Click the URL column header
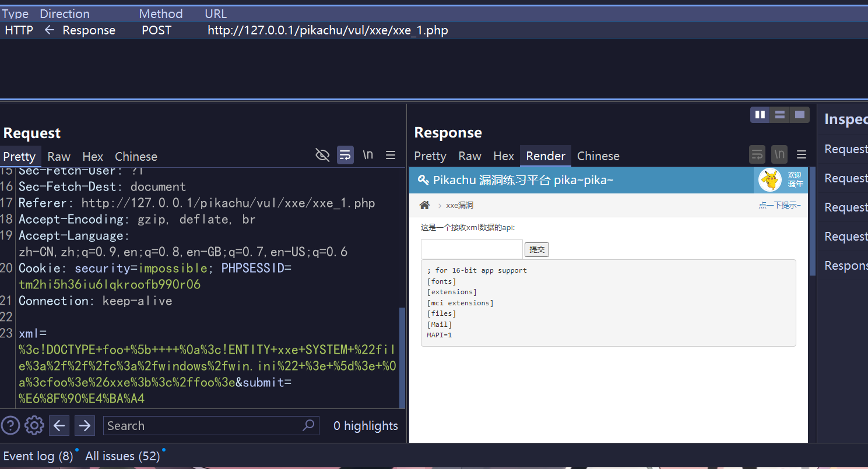868x469 pixels. pyautogui.click(x=216, y=13)
